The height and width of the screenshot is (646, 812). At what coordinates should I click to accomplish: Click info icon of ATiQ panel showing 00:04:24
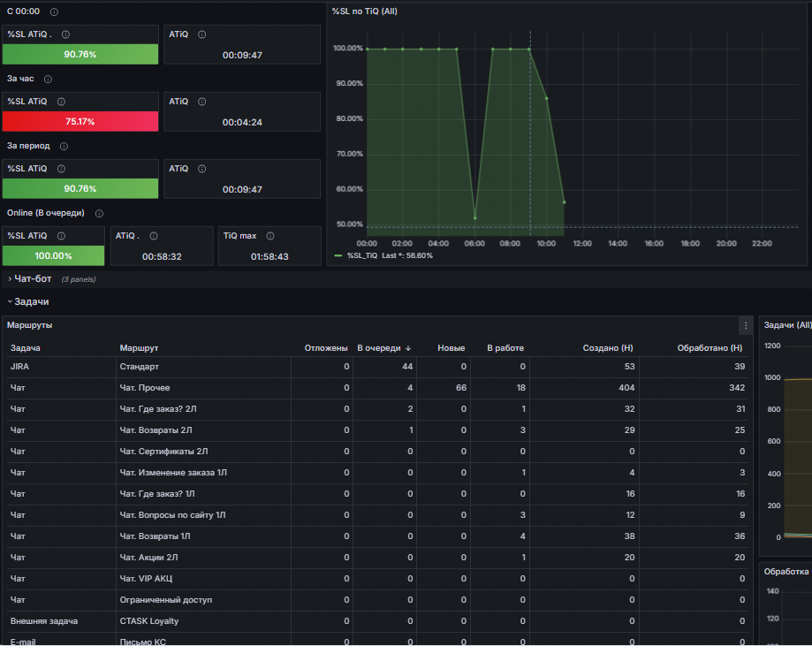202,102
